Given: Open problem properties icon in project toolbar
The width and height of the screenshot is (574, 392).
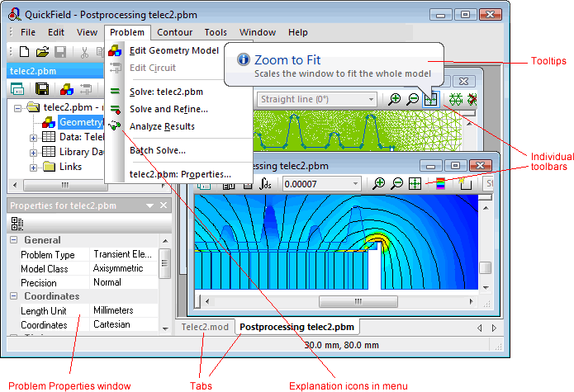Looking at the screenshot, I should point(17,89).
